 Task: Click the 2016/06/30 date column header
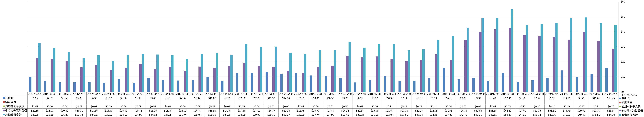click(x=345, y=94)
